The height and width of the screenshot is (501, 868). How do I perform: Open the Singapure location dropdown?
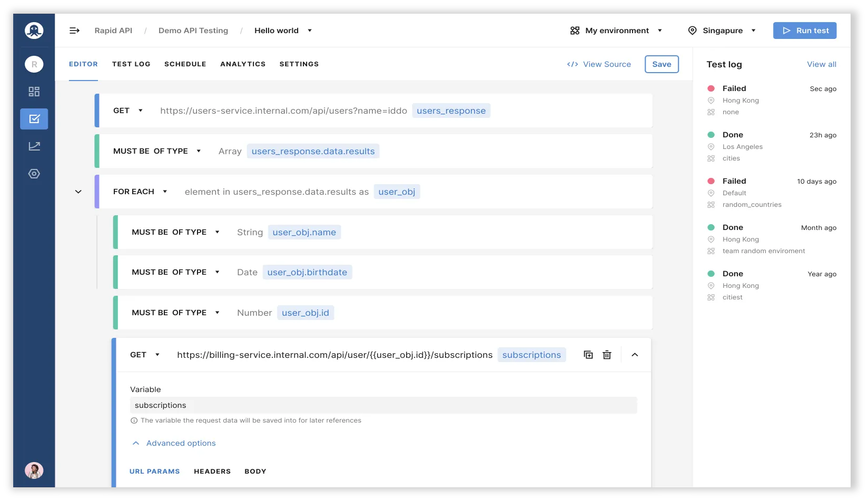pyautogui.click(x=722, y=31)
